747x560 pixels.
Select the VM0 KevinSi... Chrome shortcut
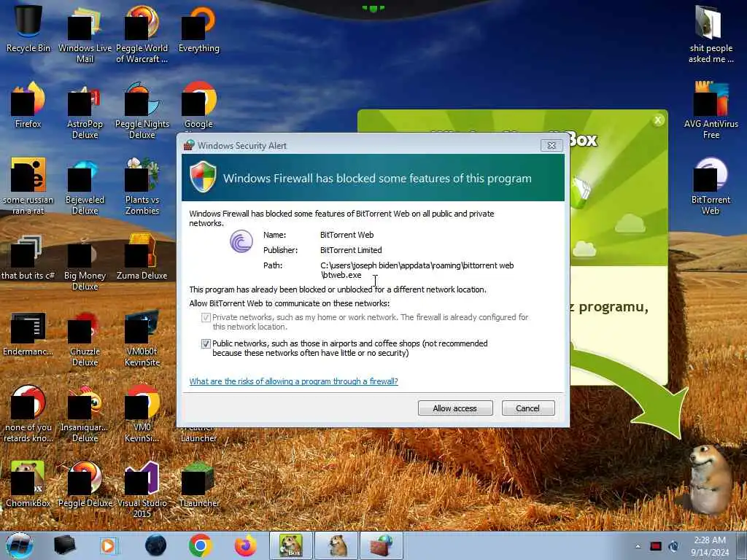[142, 413]
